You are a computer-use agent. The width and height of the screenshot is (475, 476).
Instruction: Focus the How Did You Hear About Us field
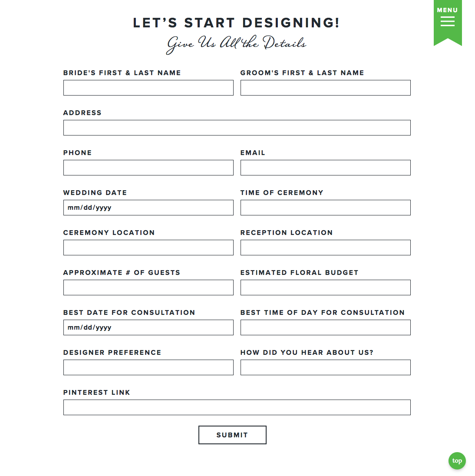tap(325, 367)
